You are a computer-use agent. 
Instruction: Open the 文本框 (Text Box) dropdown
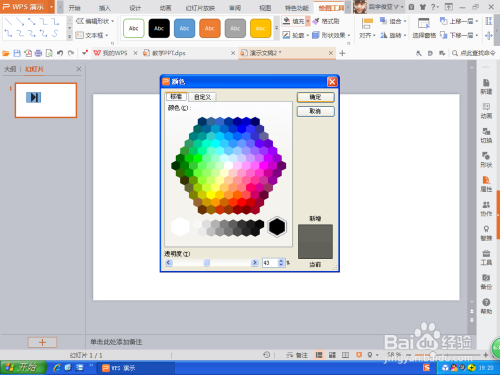(92, 35)
